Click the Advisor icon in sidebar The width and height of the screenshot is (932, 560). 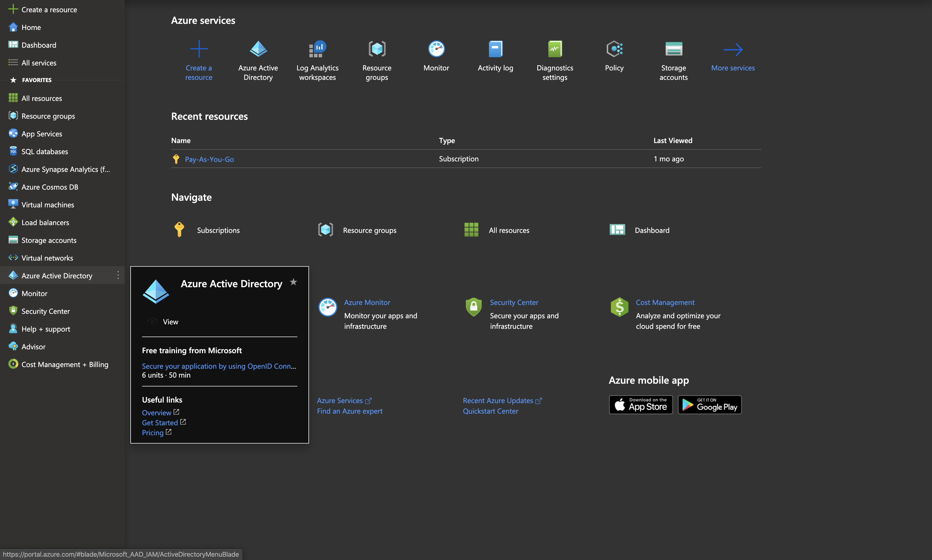click(x=13, y=347)
